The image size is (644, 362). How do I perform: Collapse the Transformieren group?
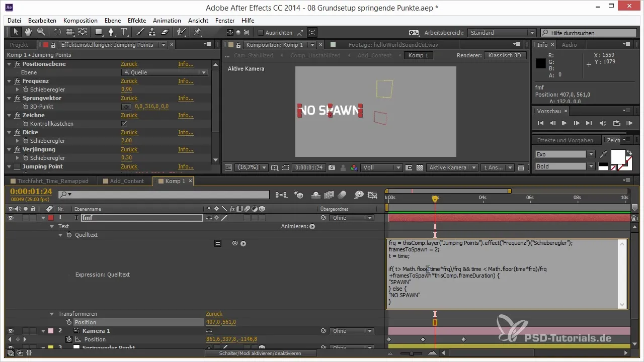click(x=52, y=314)
